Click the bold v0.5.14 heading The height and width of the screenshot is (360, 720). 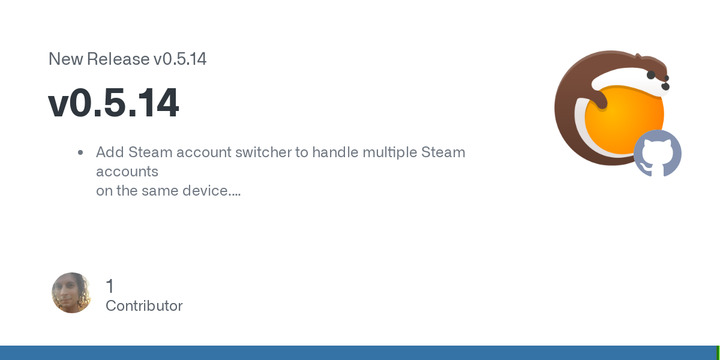point(113,104)
